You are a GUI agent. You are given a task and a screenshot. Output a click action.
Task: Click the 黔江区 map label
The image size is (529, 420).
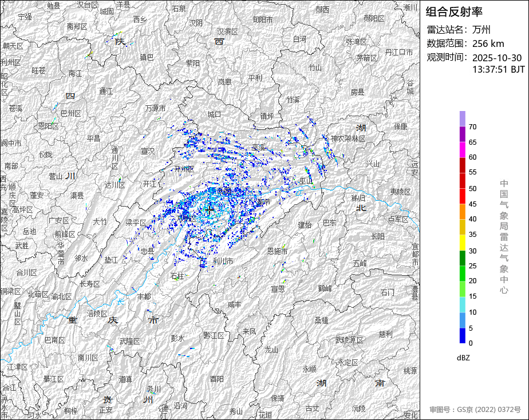pos(214,335)
